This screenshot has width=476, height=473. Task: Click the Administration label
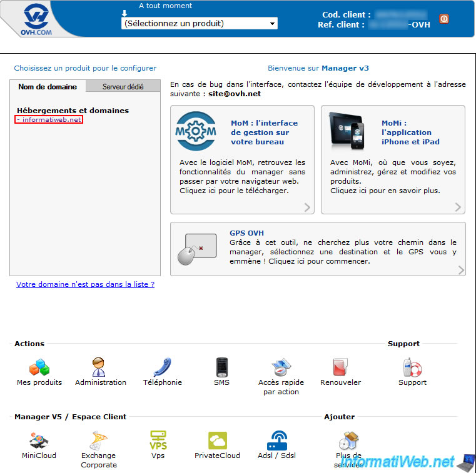click(101, 382)
